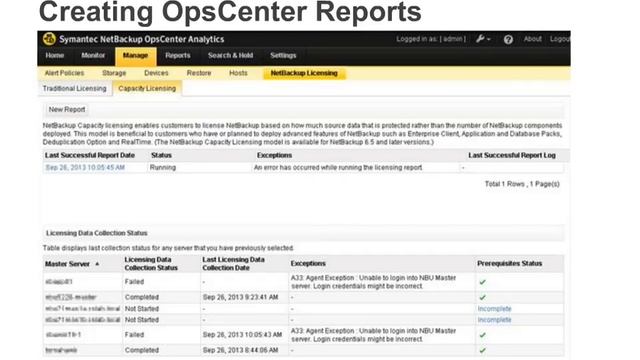Open the Sep 26, 2013 10:05:45 AM report link
The height and width of the screenshot is (360, 640).
tap(85, 168)
